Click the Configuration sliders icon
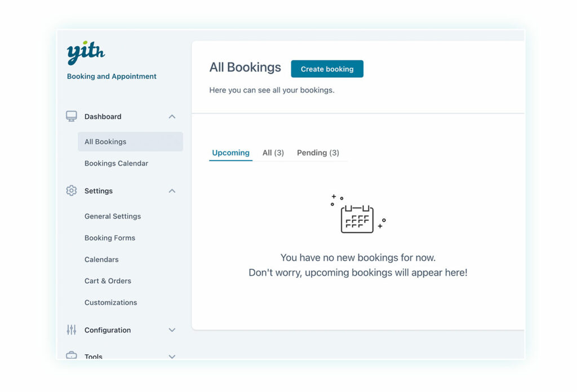 point(72,330)
